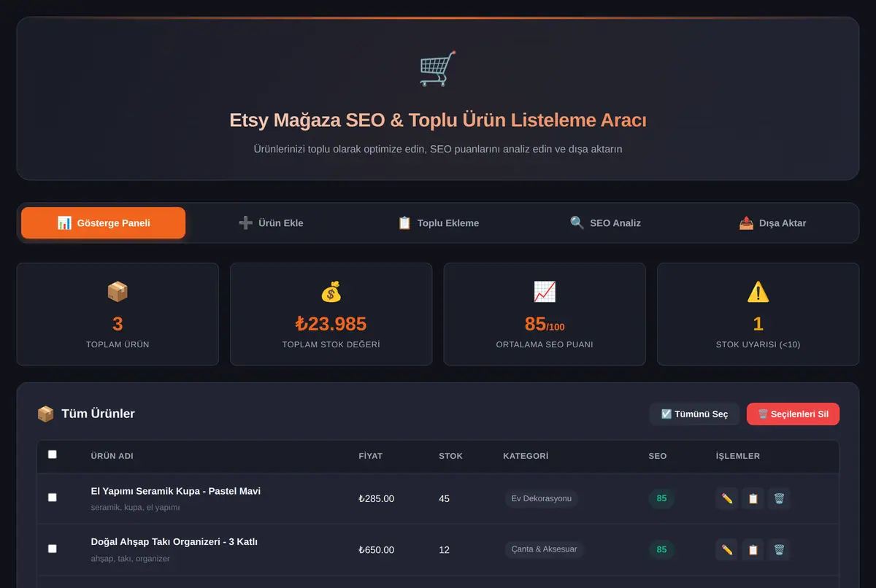Delete the Seramik Kupa product with trash icon
Viewport: 876px width, 588px height.
pos(779,498)
